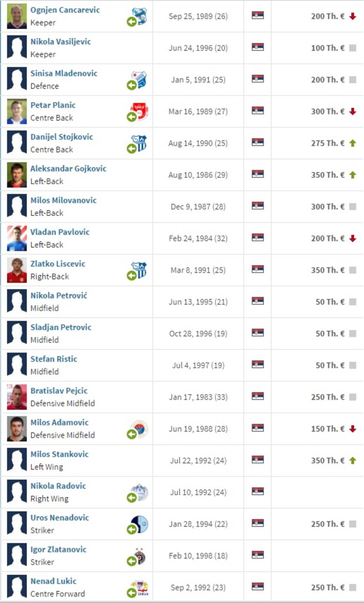This screenshot has width=364, height=603.
Task: Open Danijel Stojkovic's player profile link
Action: coord(62,137)
